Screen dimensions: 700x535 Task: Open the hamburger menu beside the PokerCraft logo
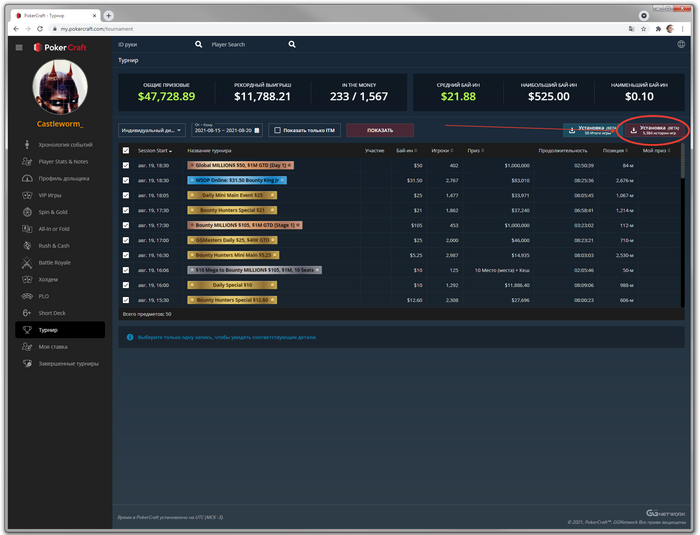tap(19, 47)
